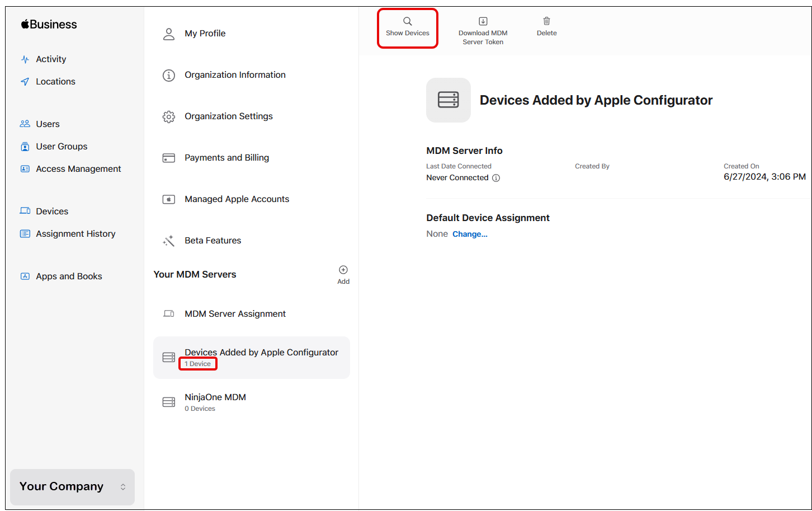Open Beta Features
Screen dimensions: 812x511
pyautogui.click(x=213, y=240)
